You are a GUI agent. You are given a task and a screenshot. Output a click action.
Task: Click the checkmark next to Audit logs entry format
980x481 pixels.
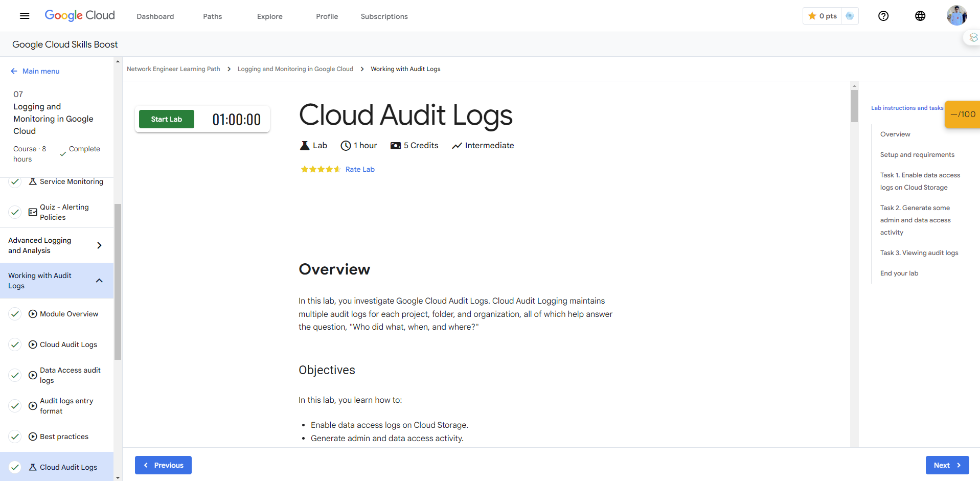(x=15, y=406)
